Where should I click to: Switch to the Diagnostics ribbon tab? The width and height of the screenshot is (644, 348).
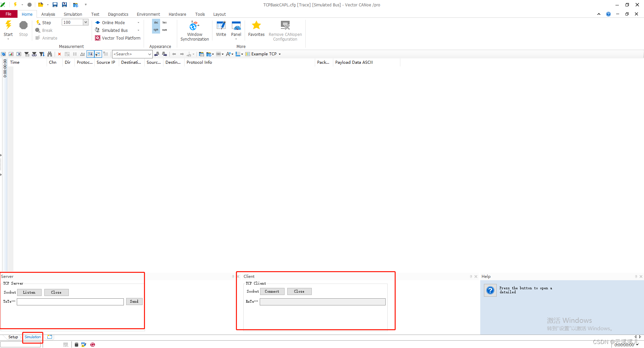click(x=118, y=14)
